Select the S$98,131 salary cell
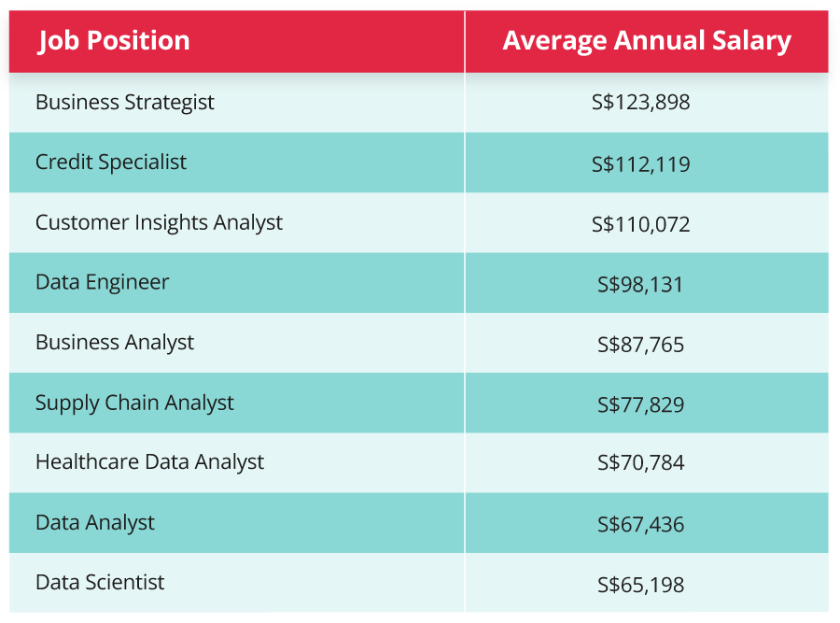 pyautogui.click(x=641, y=284)
